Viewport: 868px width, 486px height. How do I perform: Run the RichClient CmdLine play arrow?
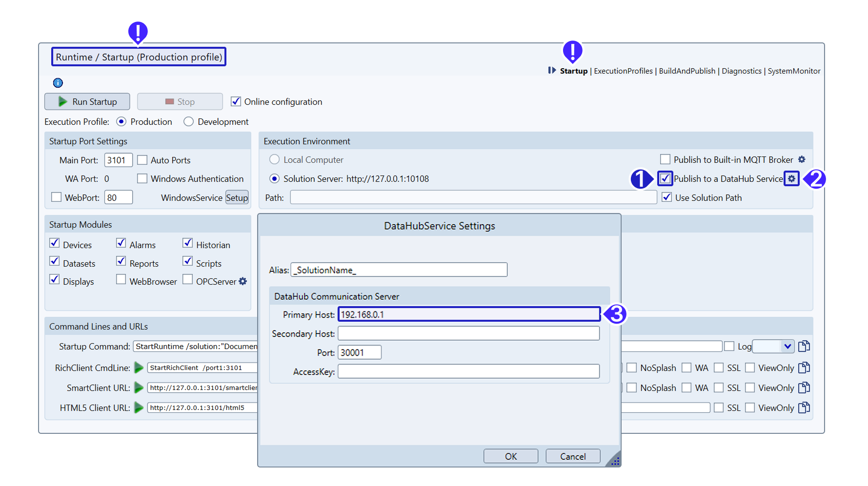click(139, 368)
